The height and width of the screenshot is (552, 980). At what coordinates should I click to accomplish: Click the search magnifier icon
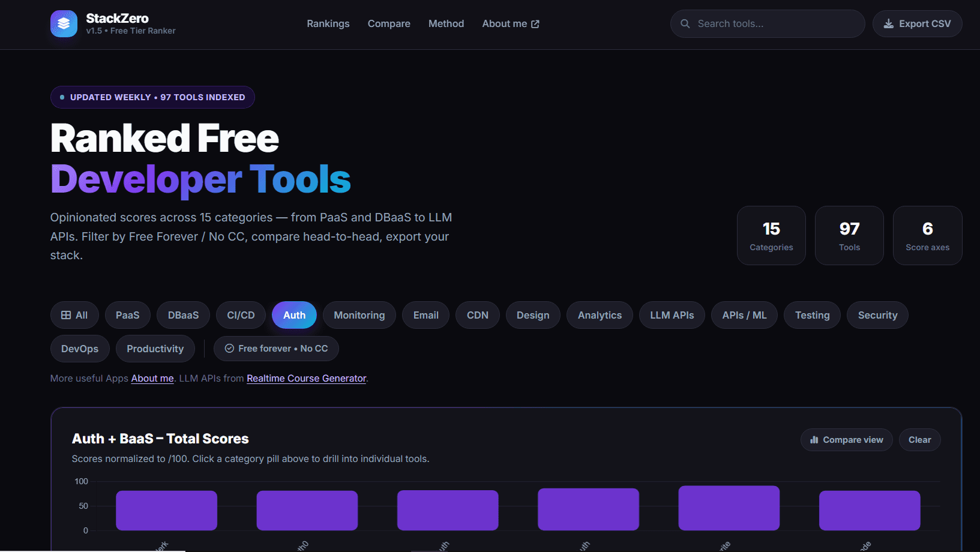coord(685,24)
